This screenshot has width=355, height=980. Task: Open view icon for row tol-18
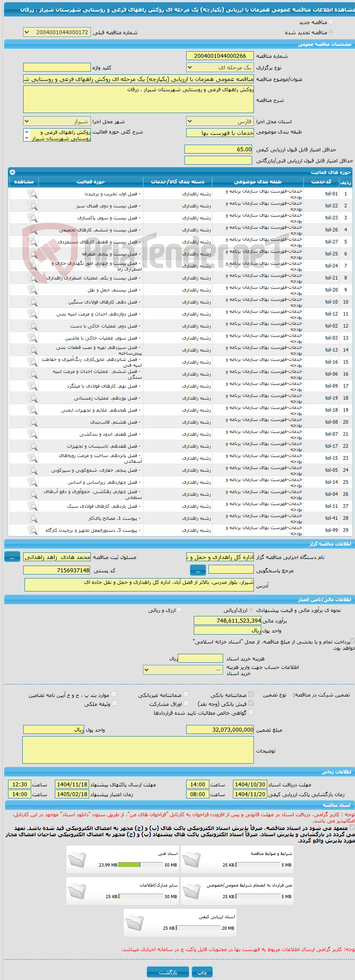pyautogui.click(x=32, y=410)
